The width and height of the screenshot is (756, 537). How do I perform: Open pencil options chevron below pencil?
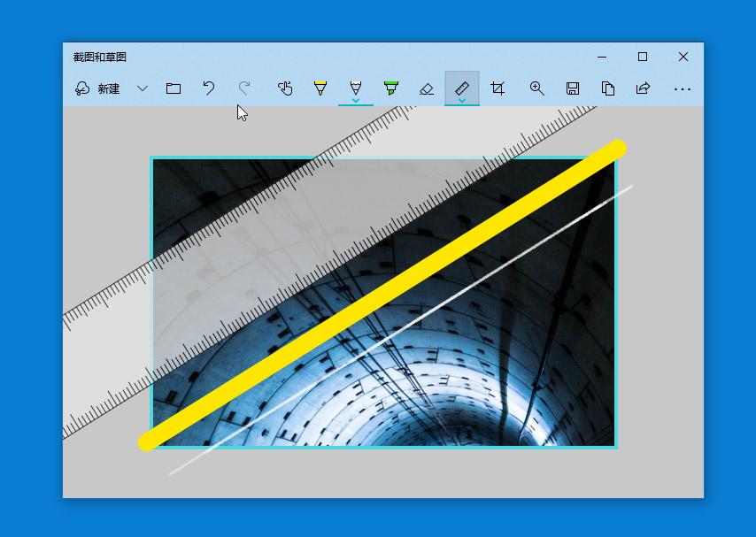coord(356,101)
